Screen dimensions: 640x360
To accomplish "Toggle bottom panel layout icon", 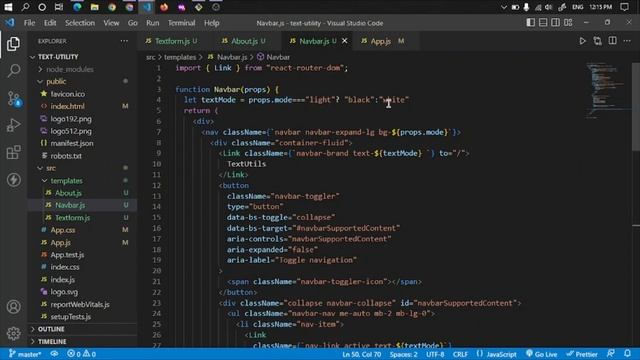I will 543,22.
